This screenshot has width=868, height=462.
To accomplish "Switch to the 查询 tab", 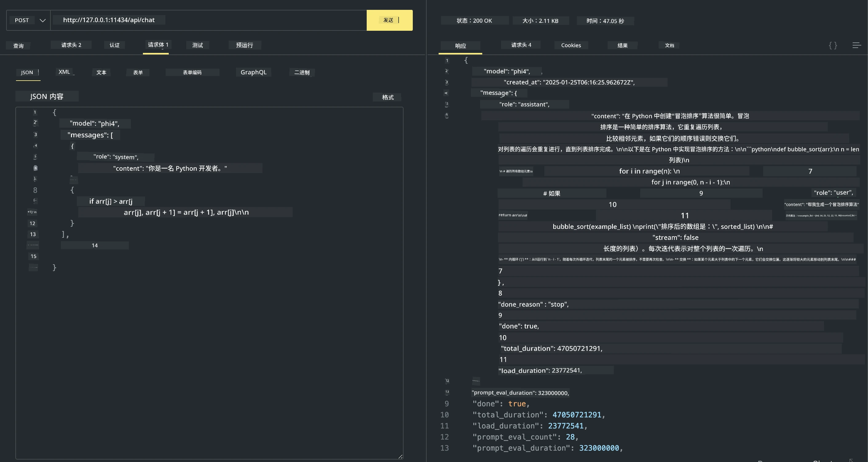I will click(x=18, y=46).
